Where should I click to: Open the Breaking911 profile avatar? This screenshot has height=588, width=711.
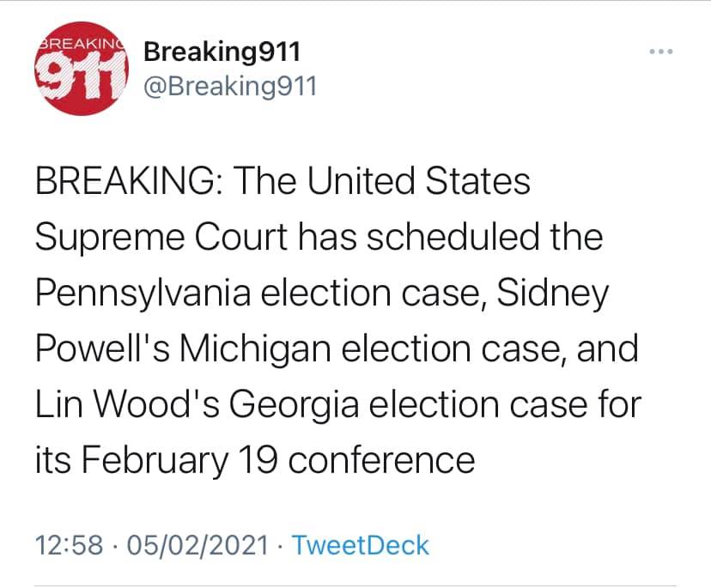82,69
